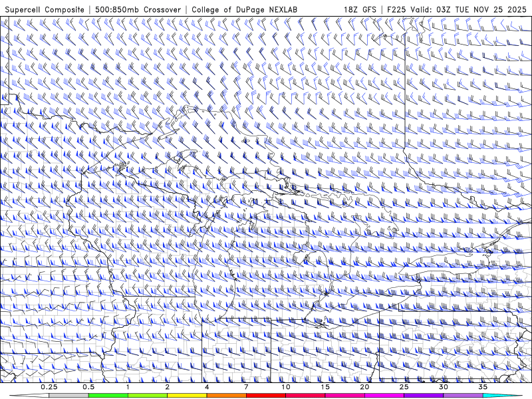532x399 pixels.
Task: Click the colorbar tick label 1
Action: pos(128,387)
